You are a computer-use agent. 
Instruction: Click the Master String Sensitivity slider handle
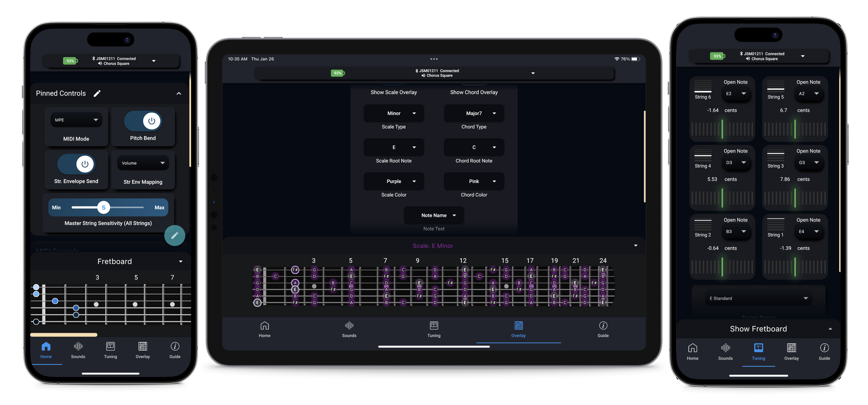click(x=104, y=207)
